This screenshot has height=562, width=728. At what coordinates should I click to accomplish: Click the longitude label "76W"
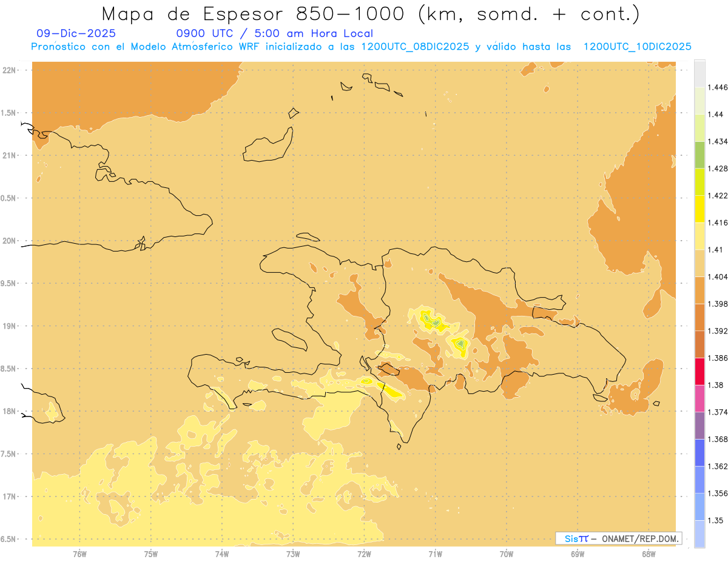[x=79, y=554]
